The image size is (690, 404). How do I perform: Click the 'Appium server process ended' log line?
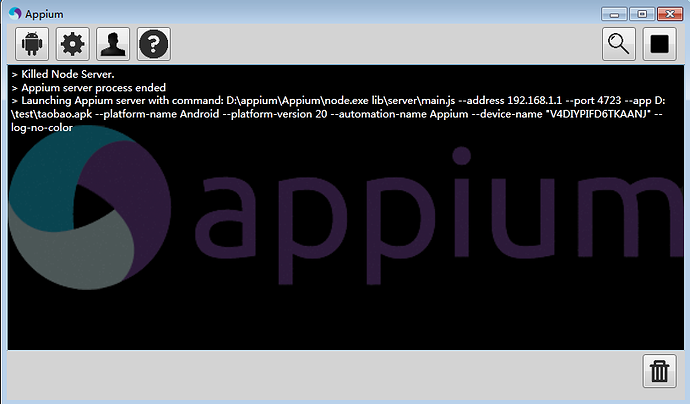click(88, 87)
